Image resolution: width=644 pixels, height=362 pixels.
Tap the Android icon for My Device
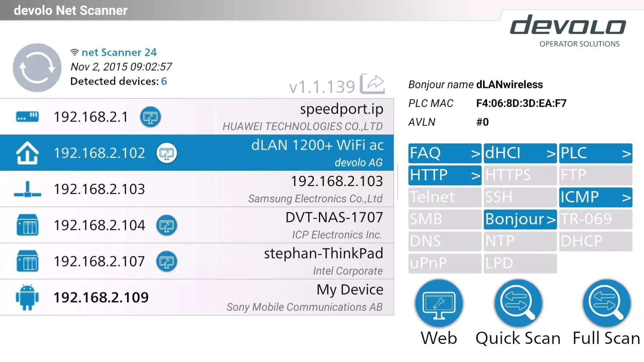tap(27, 297)
